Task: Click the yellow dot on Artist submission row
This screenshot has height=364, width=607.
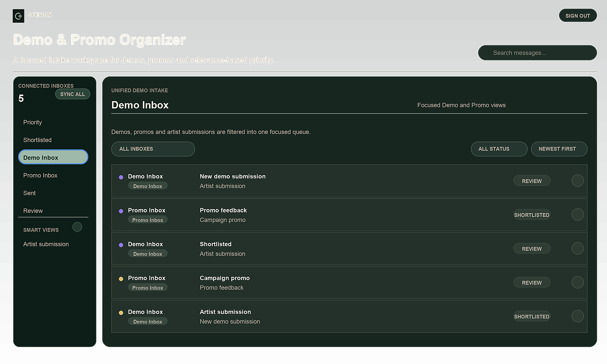Action: 121,313
